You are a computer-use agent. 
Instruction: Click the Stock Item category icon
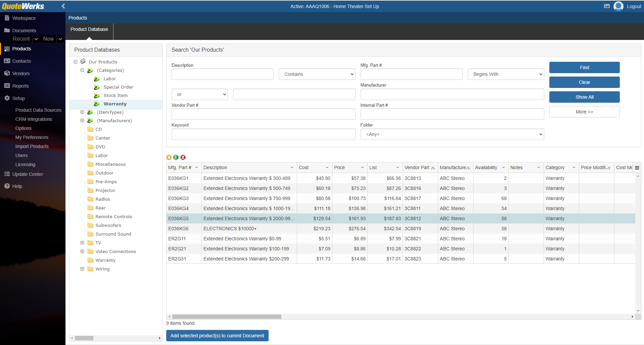point(97,96)
